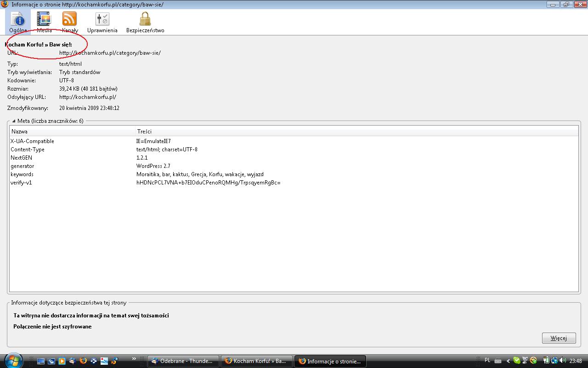Screen dimensions: 588x368
Task: Click the system clock 23:48
Action: tap(576, 361)
